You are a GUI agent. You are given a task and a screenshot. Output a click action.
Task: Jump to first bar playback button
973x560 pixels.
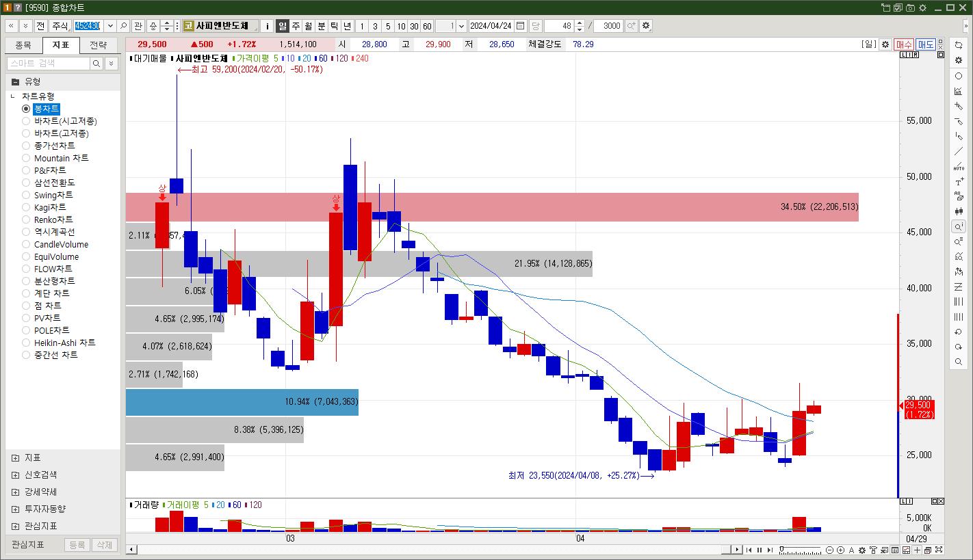[x=749, y=550]
